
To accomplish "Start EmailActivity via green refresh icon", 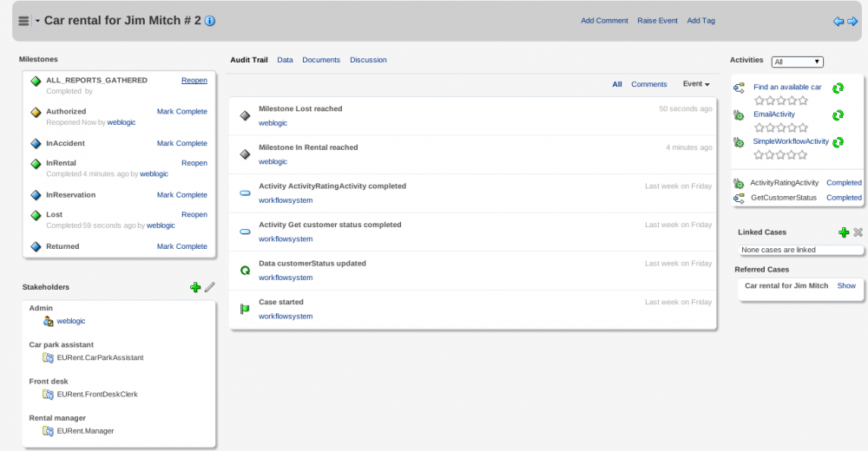I will point(838,115).
